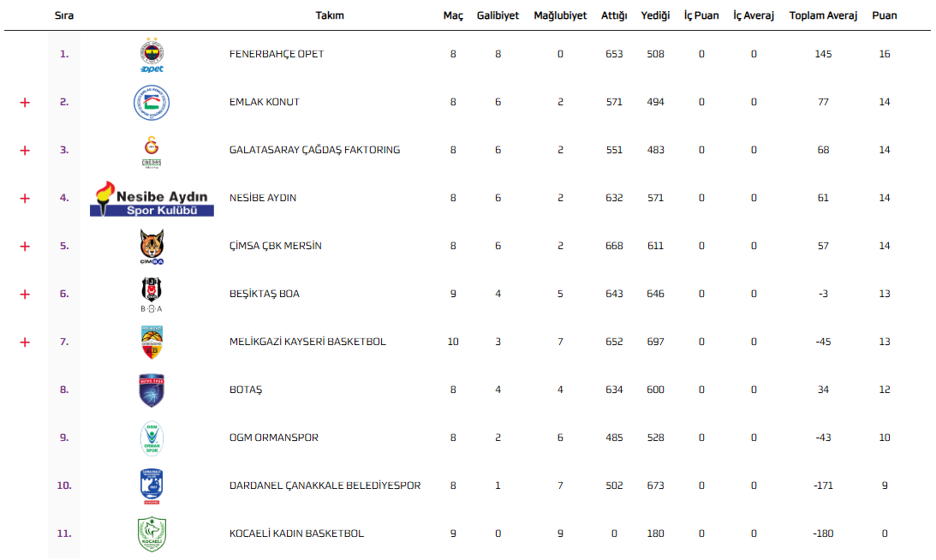Click the Nesibe Aydın Spor Kulübü logo
936x560 pixels.
[x=152, y=199]
